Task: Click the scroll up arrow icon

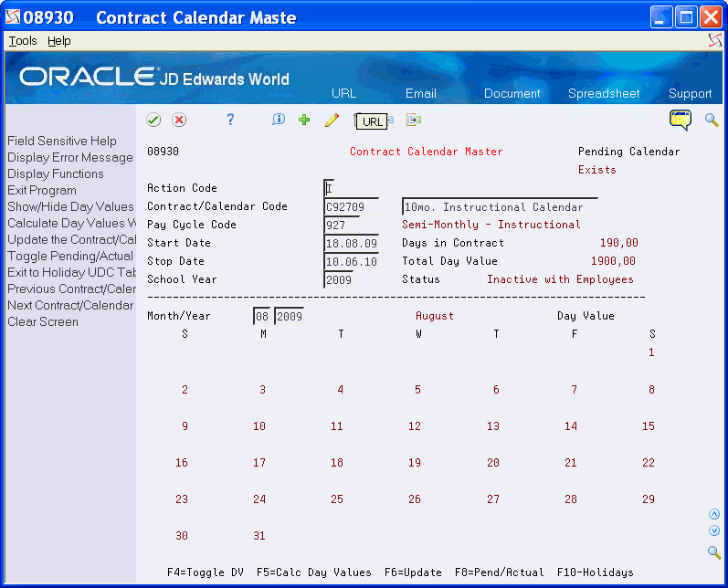Action: click(714, 514)
